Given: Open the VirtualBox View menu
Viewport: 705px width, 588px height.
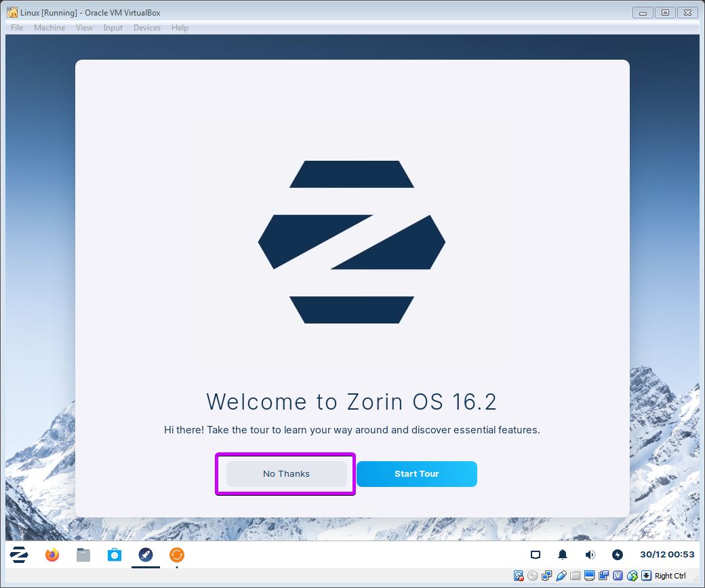Looking at the screenshot, I should (84, 27).
